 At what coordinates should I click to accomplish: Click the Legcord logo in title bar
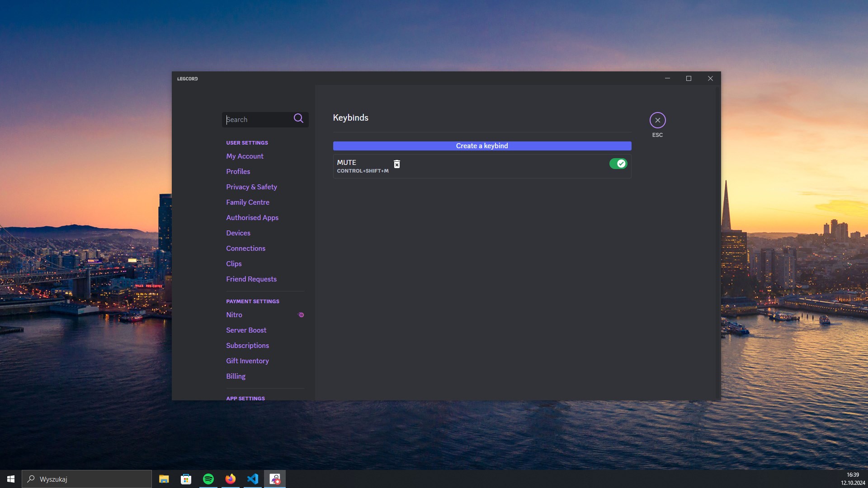click(188, 78)
